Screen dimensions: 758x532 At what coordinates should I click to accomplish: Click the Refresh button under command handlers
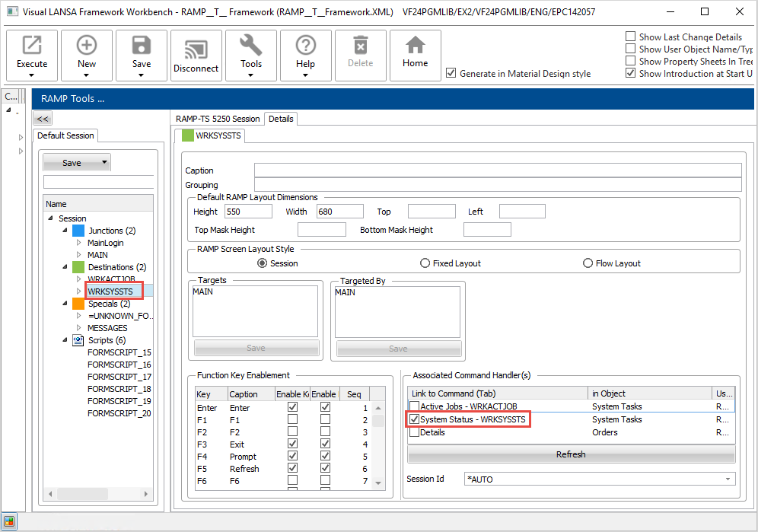[571, 454]
